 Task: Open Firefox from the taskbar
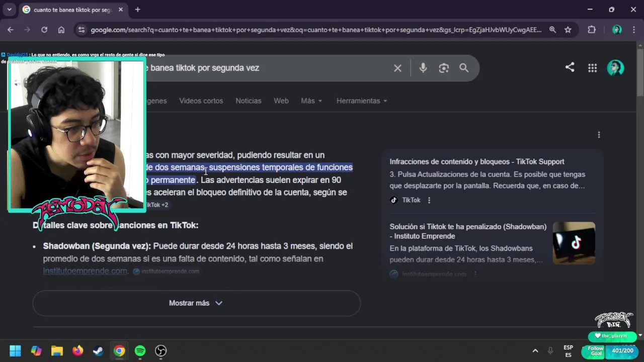coord(77,350)
